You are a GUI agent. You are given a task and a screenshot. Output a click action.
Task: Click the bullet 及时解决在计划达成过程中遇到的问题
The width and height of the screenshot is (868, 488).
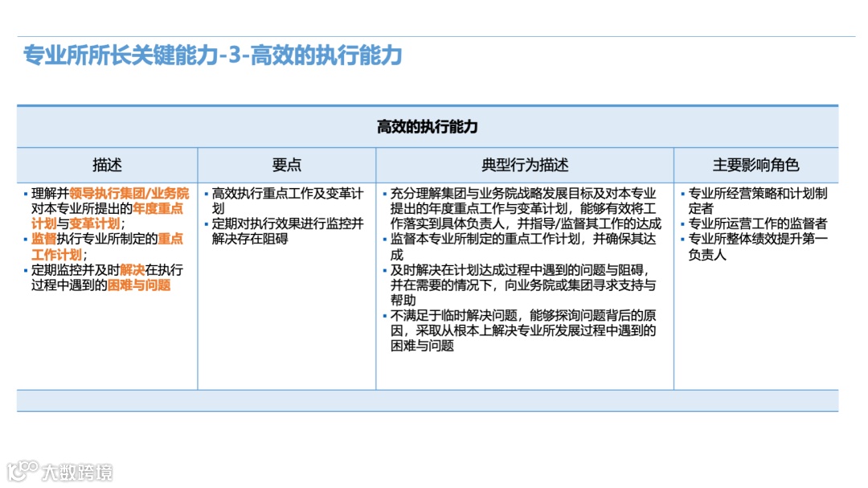(520, 285)
